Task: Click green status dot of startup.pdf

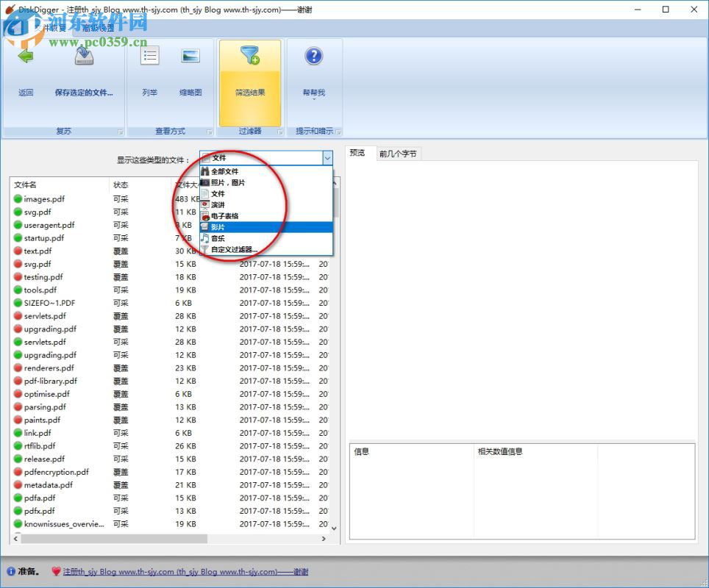Action: point(18,237)
